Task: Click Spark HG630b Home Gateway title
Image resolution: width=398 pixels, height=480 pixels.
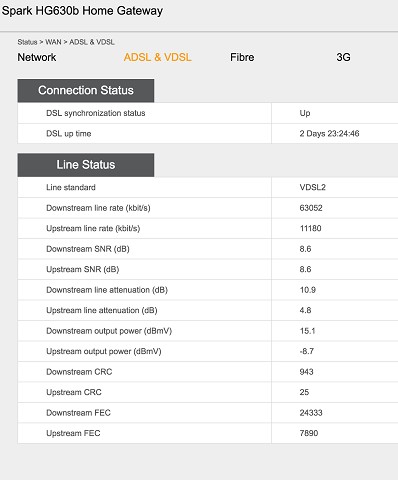Action: pos(82,11)
